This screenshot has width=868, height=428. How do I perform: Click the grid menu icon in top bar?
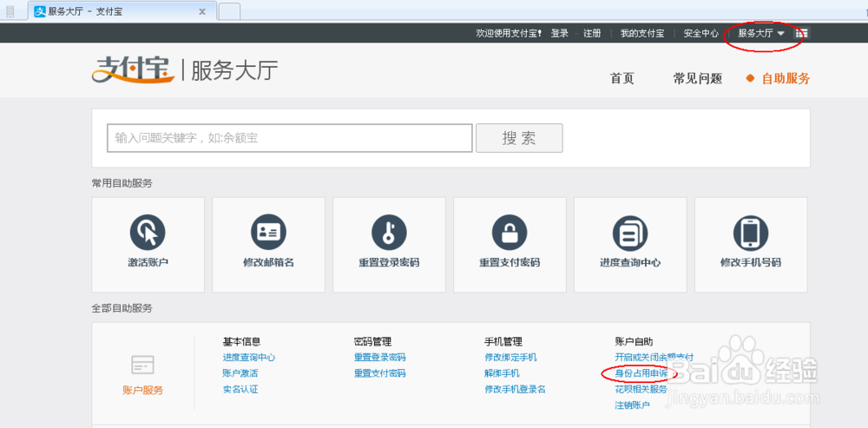pos(801,33)
